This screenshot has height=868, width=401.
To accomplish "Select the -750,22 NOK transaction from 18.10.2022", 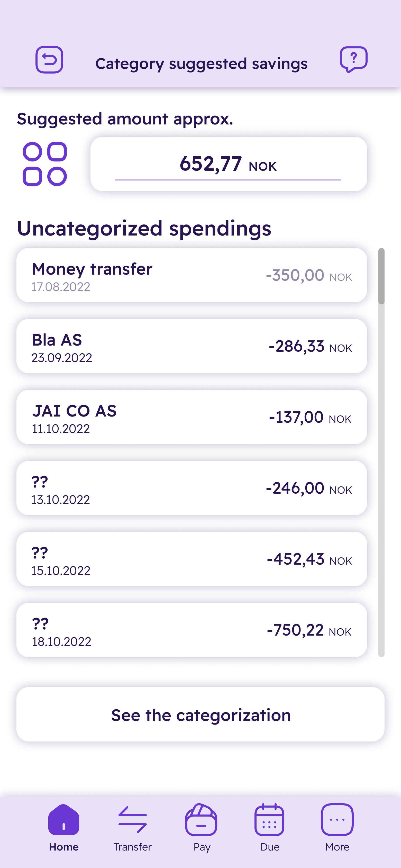I will point(192,630).
